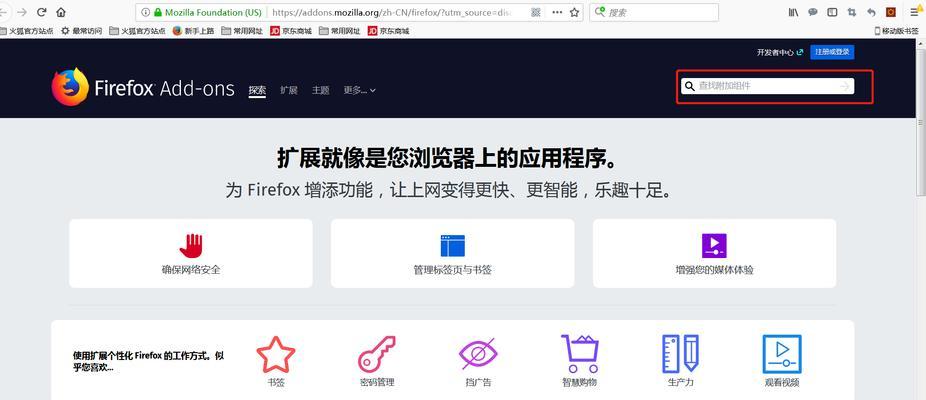Open the 生产力 ruler and pencil icon
Image resolution: width=926 pixels, height=400 pixels.
pyautogui.click(x=680, y=355)
